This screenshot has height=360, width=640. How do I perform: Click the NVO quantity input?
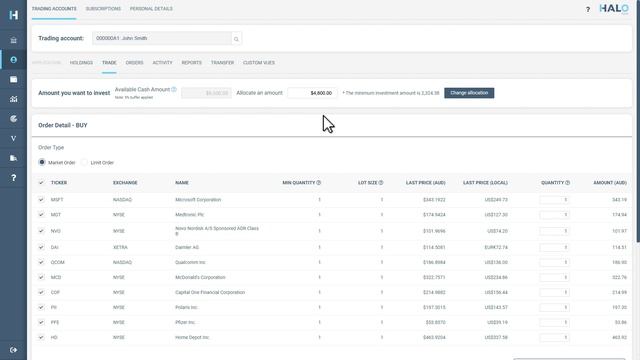pos(554,231)
